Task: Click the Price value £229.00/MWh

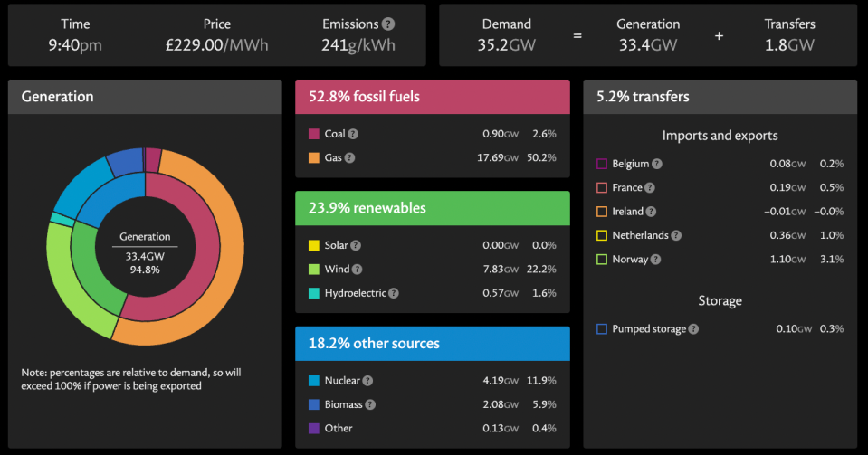Action: 217,44
